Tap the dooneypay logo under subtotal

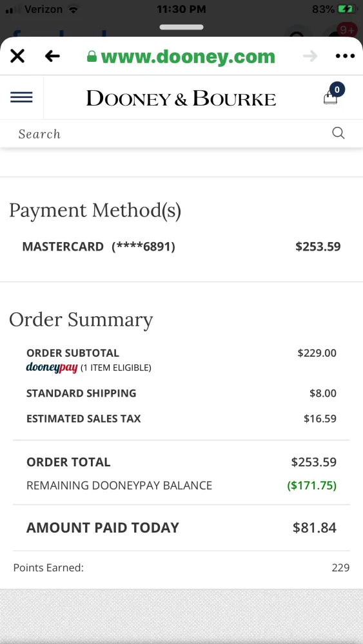[52, 368]
